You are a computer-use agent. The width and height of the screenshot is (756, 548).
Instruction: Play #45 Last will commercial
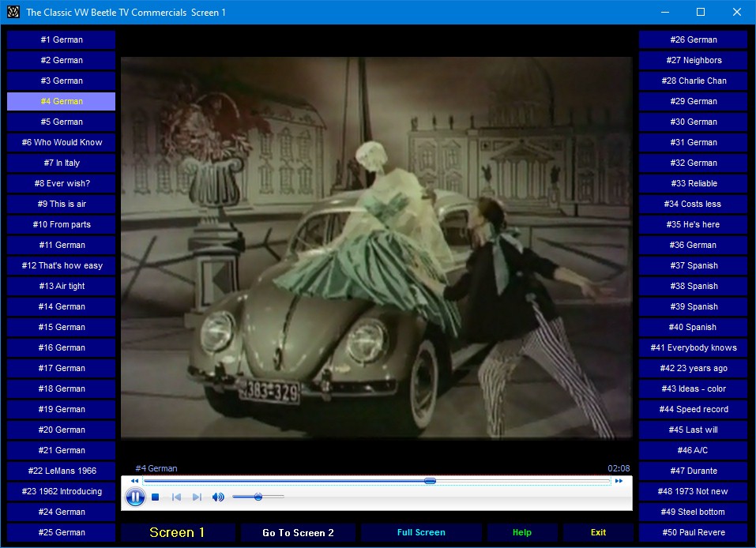tap(693, 430)
